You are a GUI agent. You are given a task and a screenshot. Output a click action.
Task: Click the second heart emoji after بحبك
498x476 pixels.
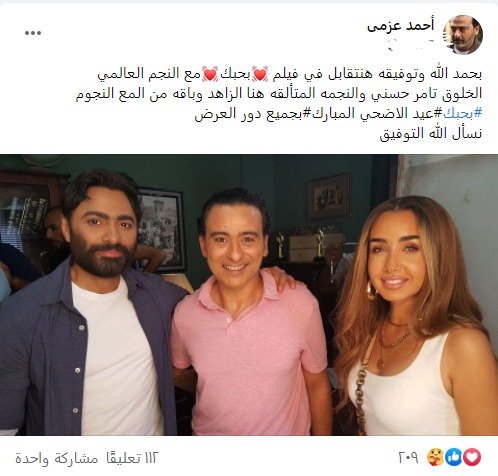pyautogui.click(x=210, y=74)
